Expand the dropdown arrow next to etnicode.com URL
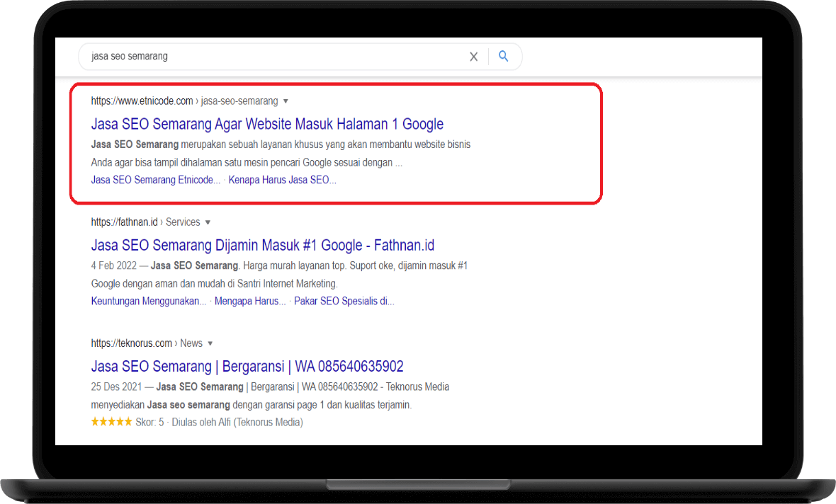The width and height of the screenshot is (836, 504). coord(286,101)
